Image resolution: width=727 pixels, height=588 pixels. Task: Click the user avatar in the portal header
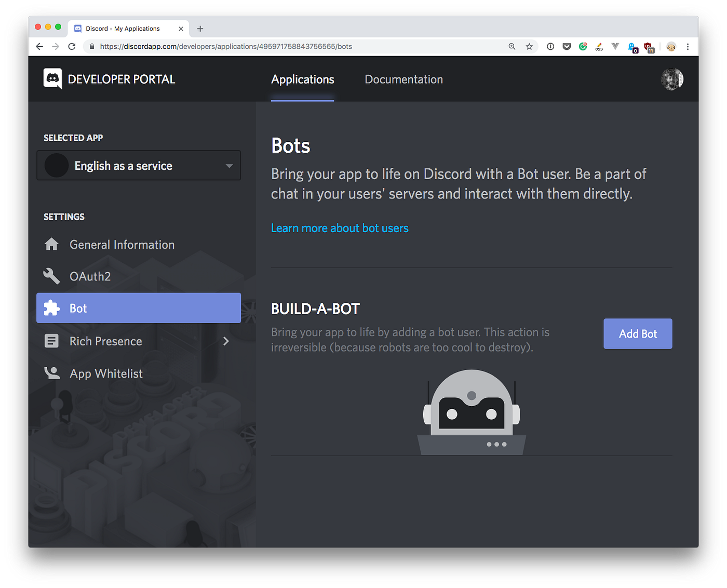coord(672,79)
